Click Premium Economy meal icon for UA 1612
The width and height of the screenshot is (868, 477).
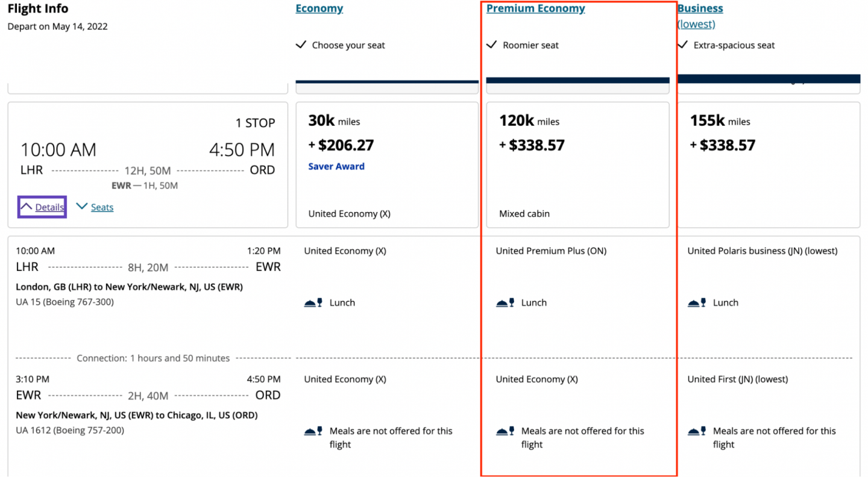[x=505, y=431]
